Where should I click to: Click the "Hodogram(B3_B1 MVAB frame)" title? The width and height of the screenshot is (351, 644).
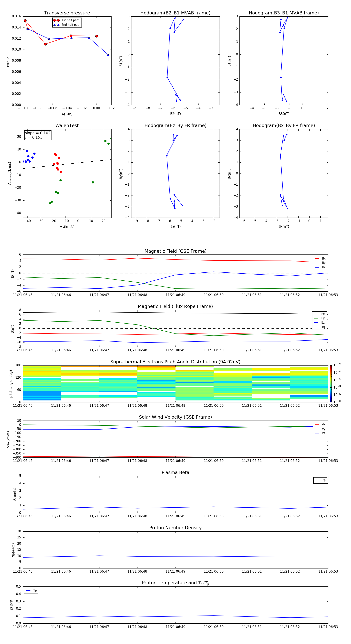click(284, 13)
